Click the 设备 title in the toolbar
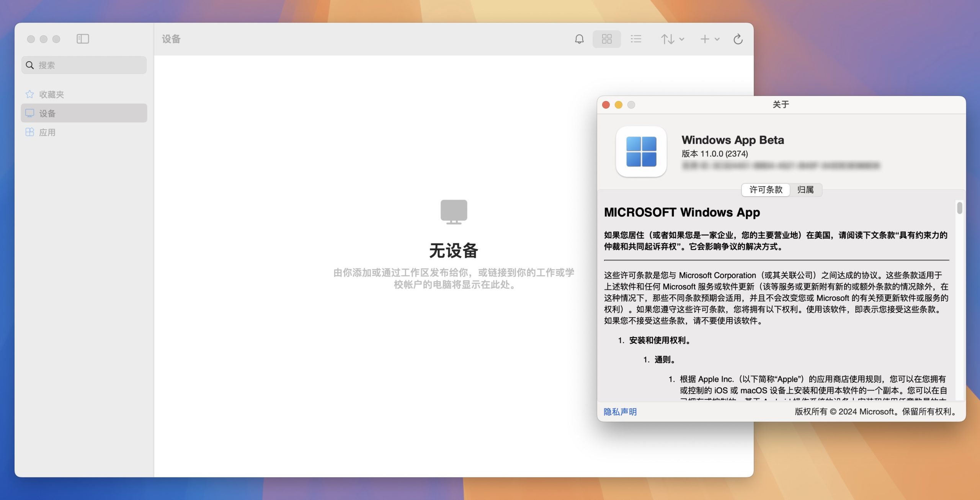The width and height of the screenshot is (980, 500). coord(171,39)
